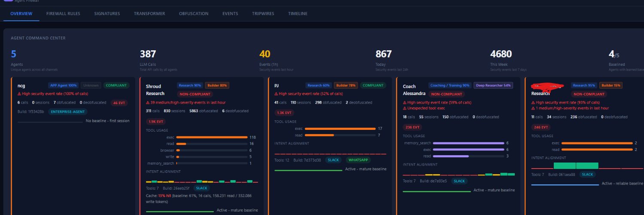
Task: Click warning icon beside '100% of calls' alert
Action: 20,93
